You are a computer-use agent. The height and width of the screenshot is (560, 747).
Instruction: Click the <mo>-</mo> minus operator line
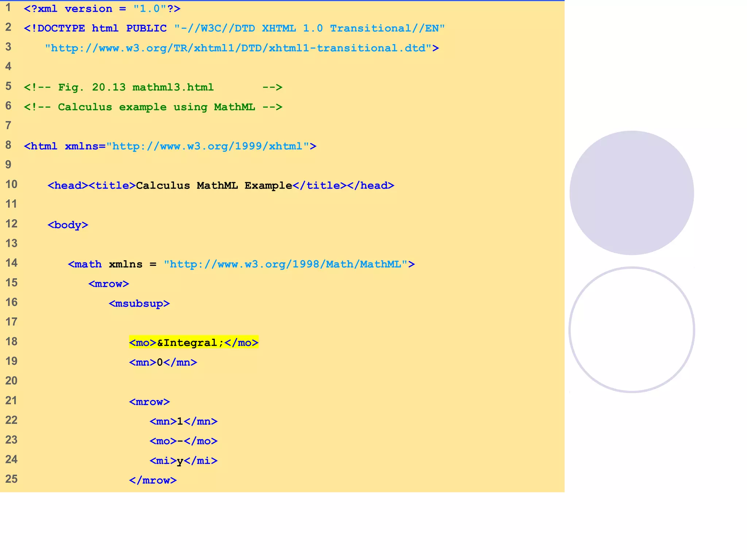[x=183, y=441]
